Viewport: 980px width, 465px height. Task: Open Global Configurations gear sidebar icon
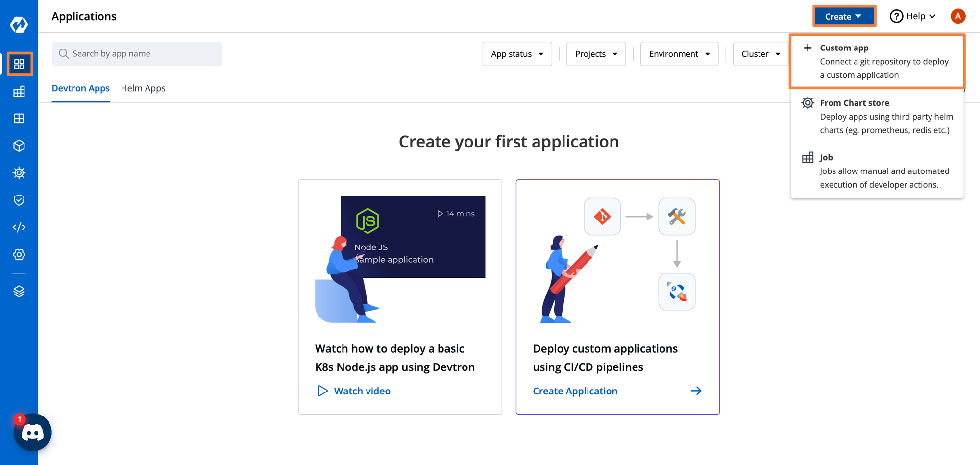click(19, 255)
